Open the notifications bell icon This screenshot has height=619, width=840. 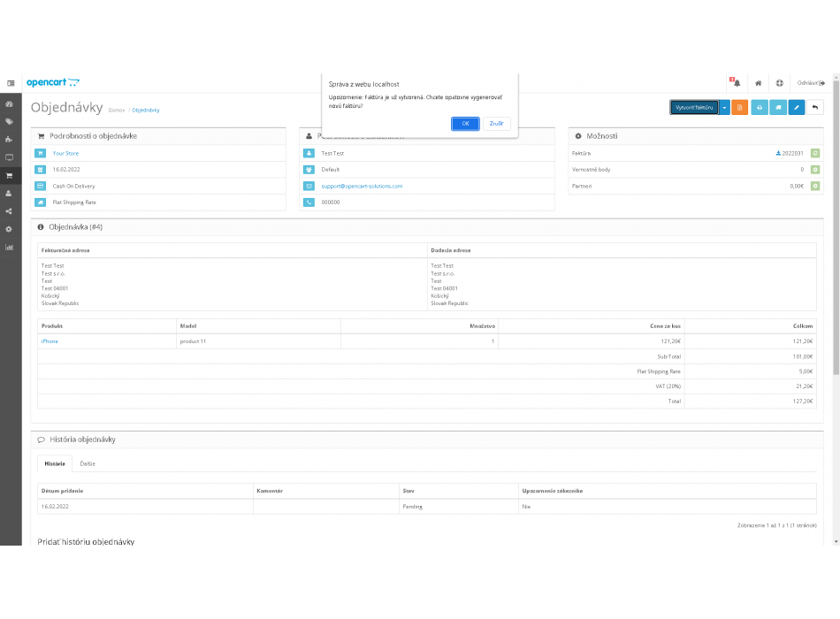click(735, 82)
